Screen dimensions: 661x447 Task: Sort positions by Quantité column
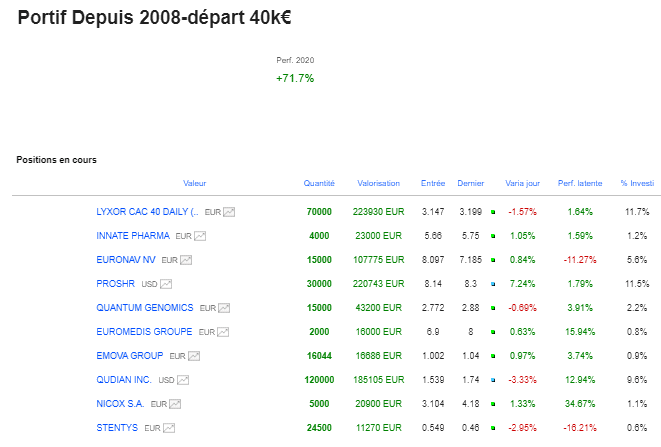pyautogui.click(x=319, y=183)
